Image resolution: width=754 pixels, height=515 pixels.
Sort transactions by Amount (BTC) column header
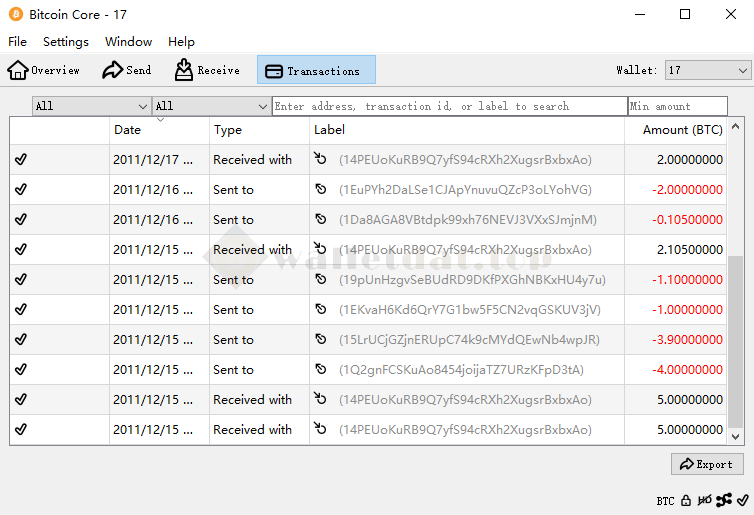tap(682, 130)
